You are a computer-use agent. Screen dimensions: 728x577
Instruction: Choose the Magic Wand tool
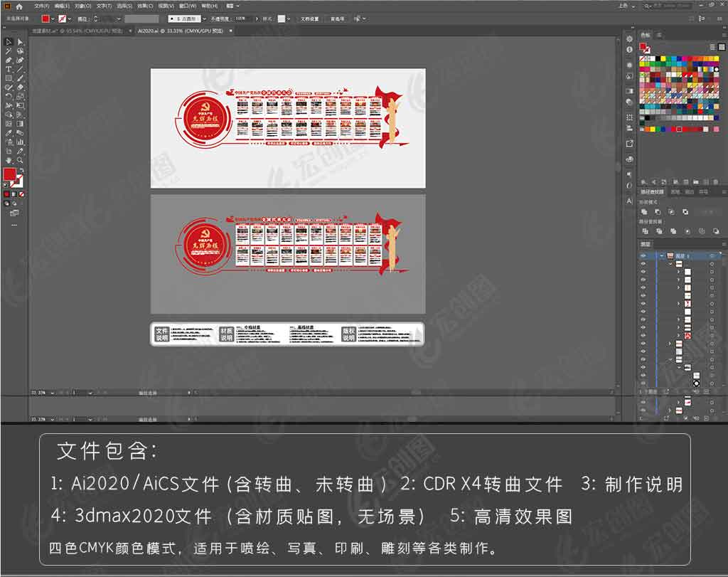9,51
